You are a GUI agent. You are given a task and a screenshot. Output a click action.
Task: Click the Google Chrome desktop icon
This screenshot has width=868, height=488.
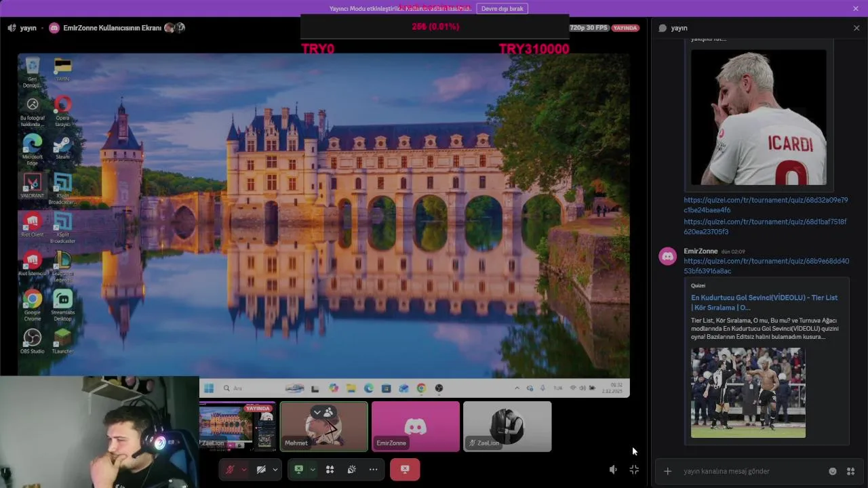[x=32, y=305]
